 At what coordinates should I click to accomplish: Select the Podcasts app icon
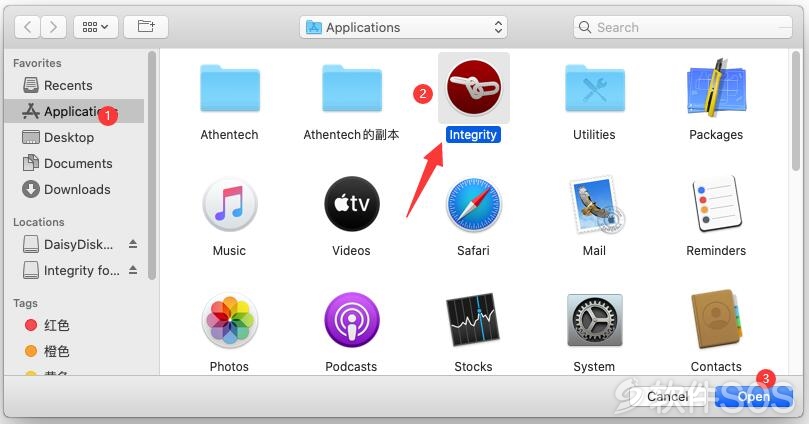pos(352,320)
